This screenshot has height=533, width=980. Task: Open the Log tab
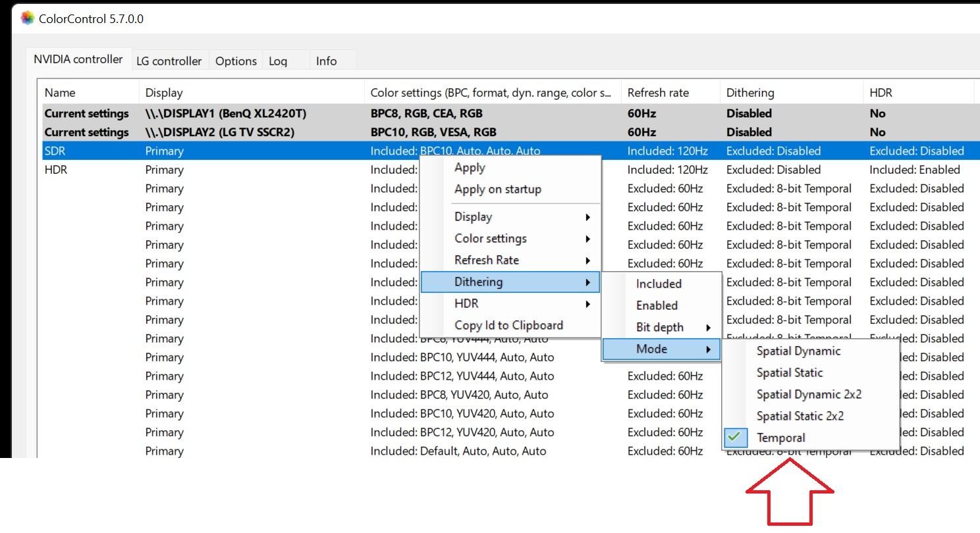tap(278, 61)
